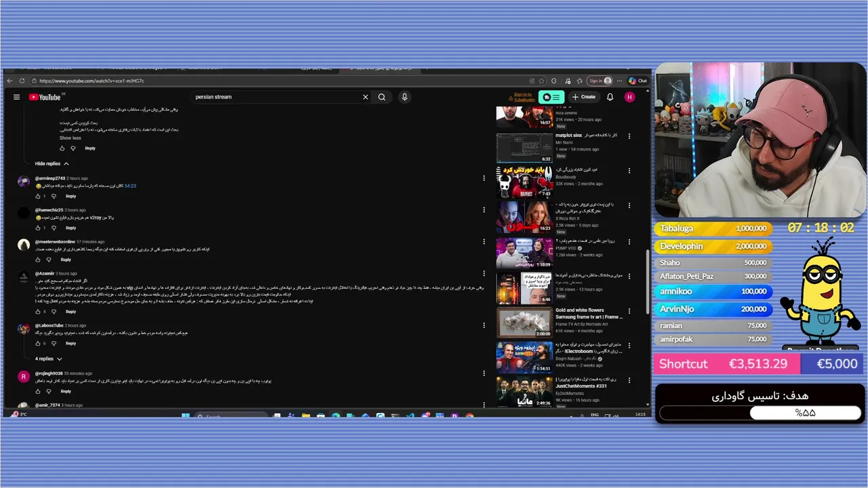
Task: Open more actions for matplot sinx video
Action: tap(629, 136)
